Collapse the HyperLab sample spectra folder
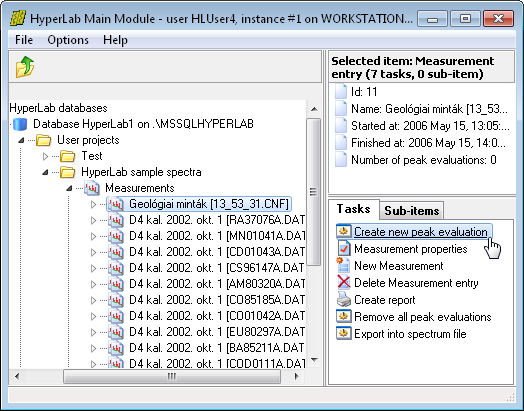This screenshot has width=524, height=411. [x=45, y=172]
